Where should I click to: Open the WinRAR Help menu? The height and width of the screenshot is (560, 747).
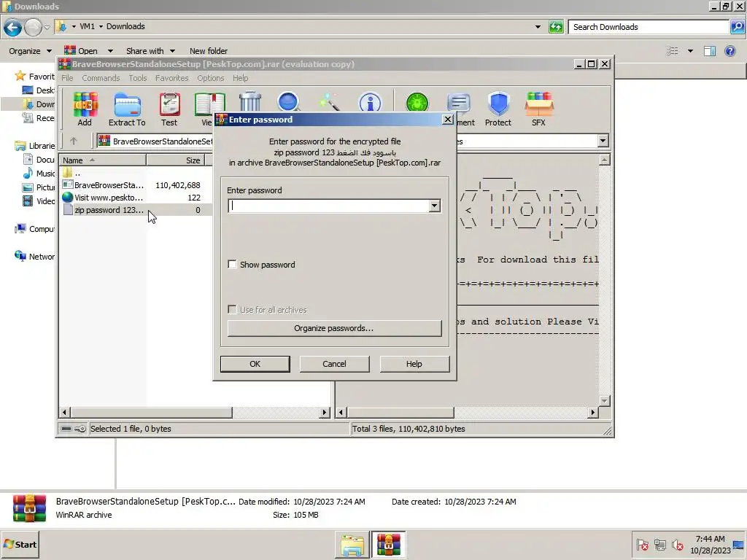point(241,78)
